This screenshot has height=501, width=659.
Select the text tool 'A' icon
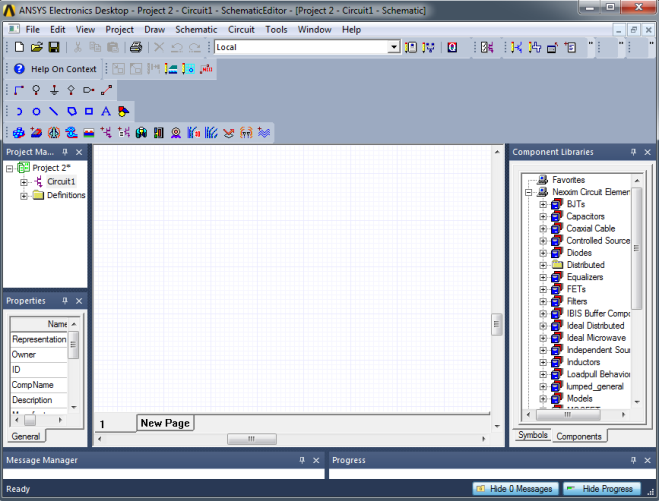[105, 111]
